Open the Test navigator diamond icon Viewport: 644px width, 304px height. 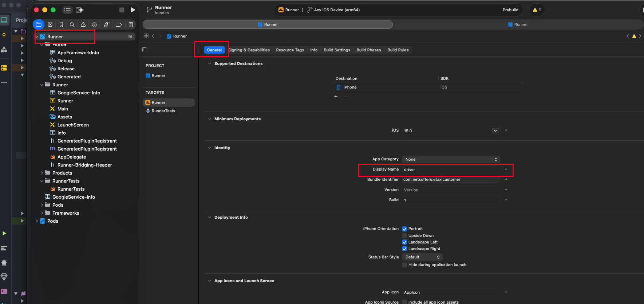pyautogui.click(x=94, y=24)
